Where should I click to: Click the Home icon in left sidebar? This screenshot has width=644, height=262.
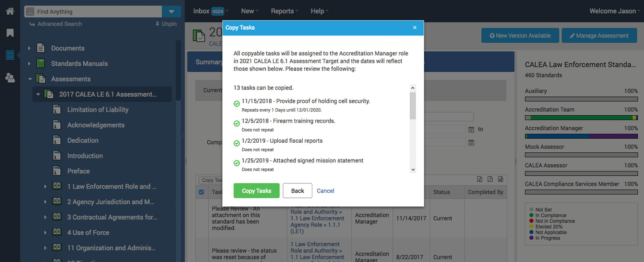pos(10,11)
